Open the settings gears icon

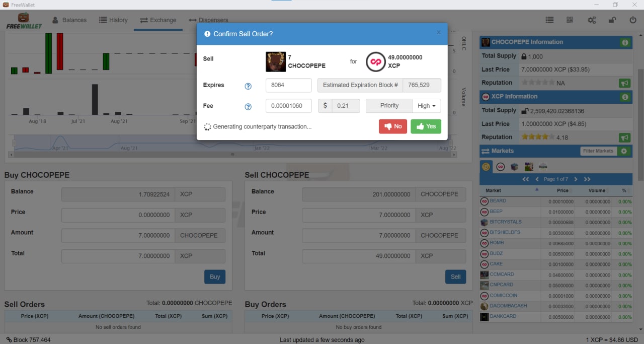[592, 20]
